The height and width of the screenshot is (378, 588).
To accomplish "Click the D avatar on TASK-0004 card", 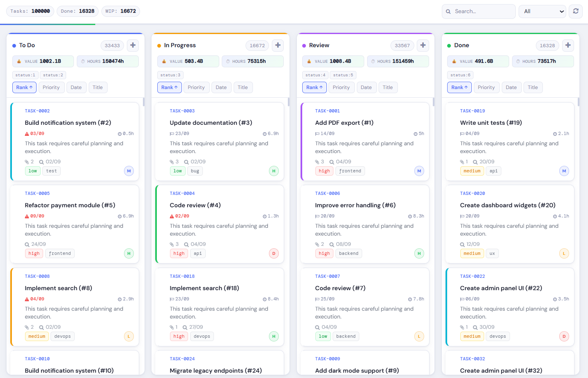I will pos(274,253).
